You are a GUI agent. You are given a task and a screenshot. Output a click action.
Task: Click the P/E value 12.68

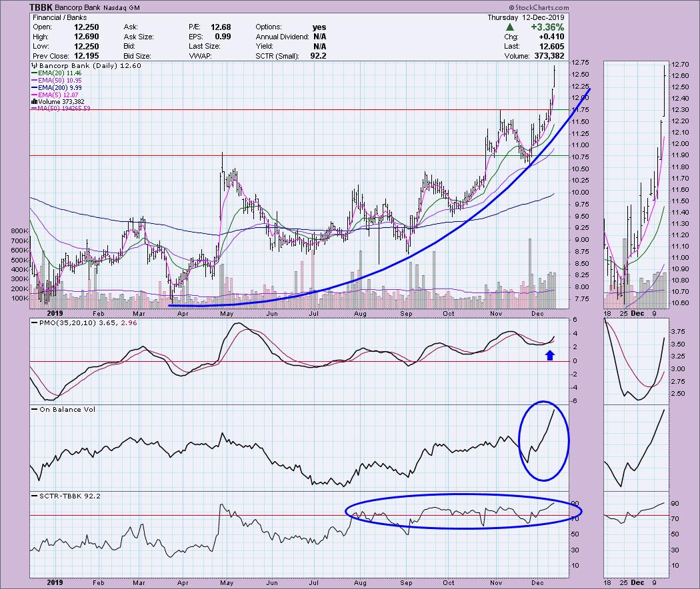coord(221,27)
